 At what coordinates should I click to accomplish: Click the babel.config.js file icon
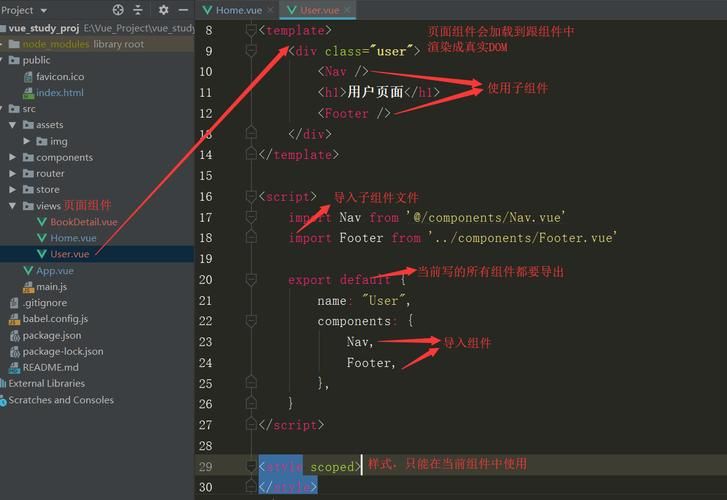[14, 319]
